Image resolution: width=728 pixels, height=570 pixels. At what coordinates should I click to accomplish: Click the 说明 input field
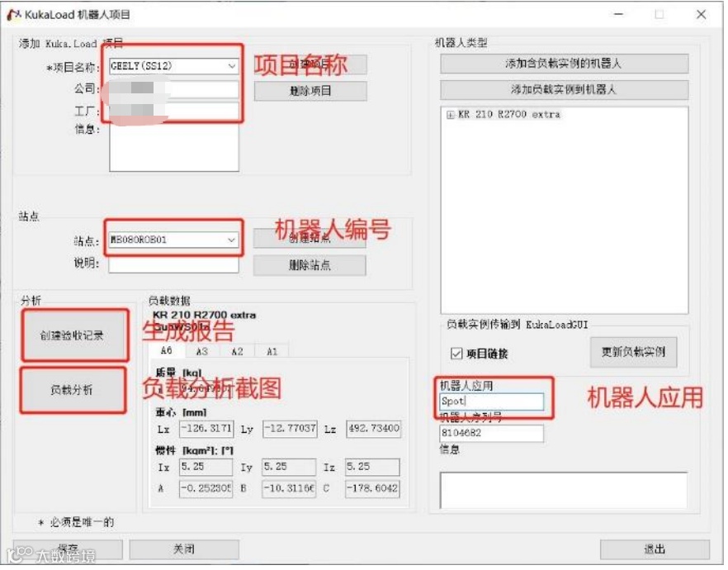pyautogui.click(x=173, y=265)
